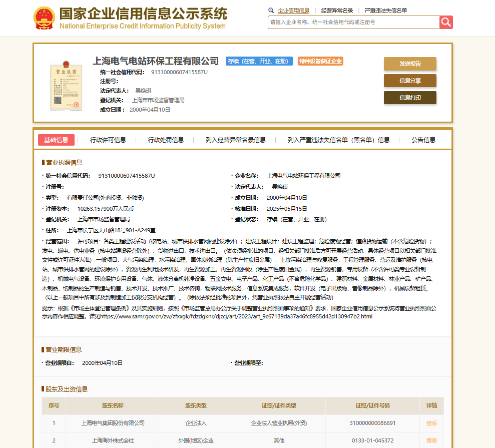Select the 严重违法失信名单 search category
This screenshot has width=495, height=448.
(386, 11)
